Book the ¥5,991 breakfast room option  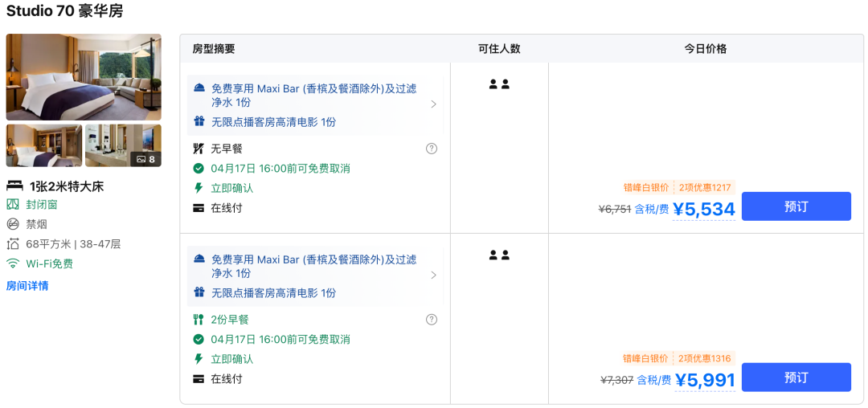click(x=796, y=377)
